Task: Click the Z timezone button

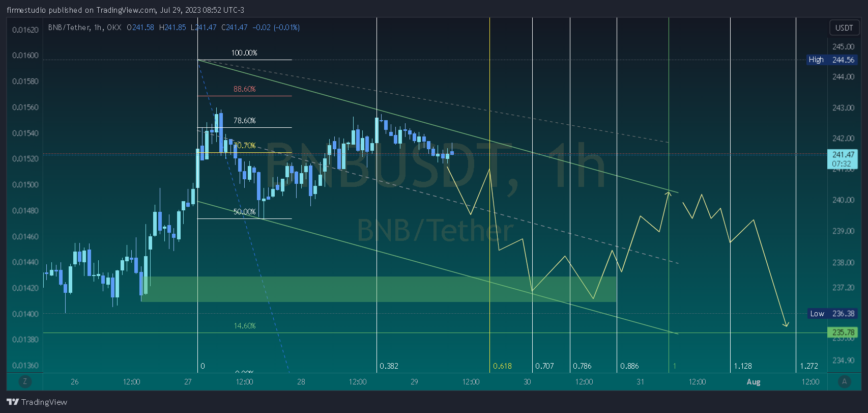Action: (24, 381)
